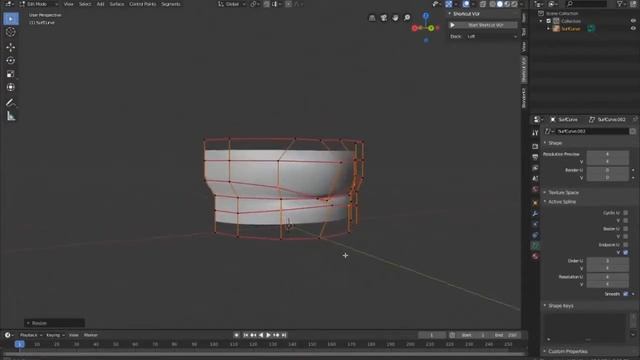This screenshot has width=640, height=360.
Task: Open the Edit Mode dropdown
Action: 39,4
